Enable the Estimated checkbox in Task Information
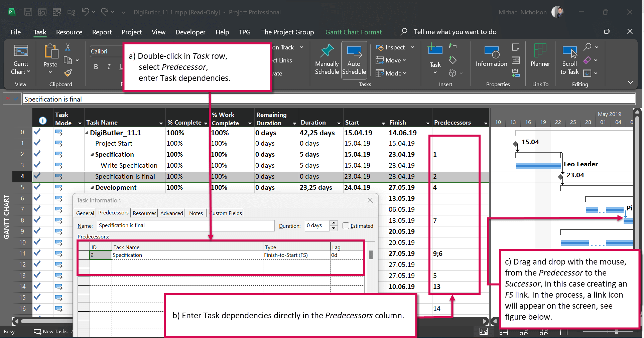 tap(346, 226)
